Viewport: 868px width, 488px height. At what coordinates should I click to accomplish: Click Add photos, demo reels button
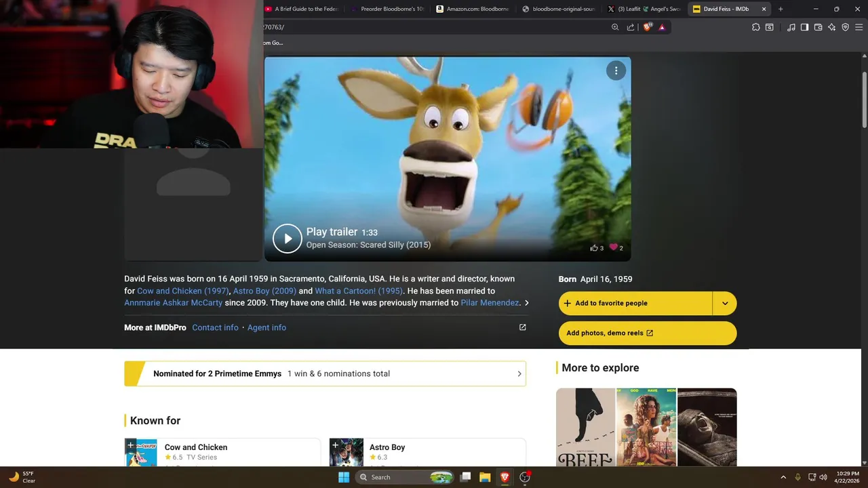click(x=648, y=333)
